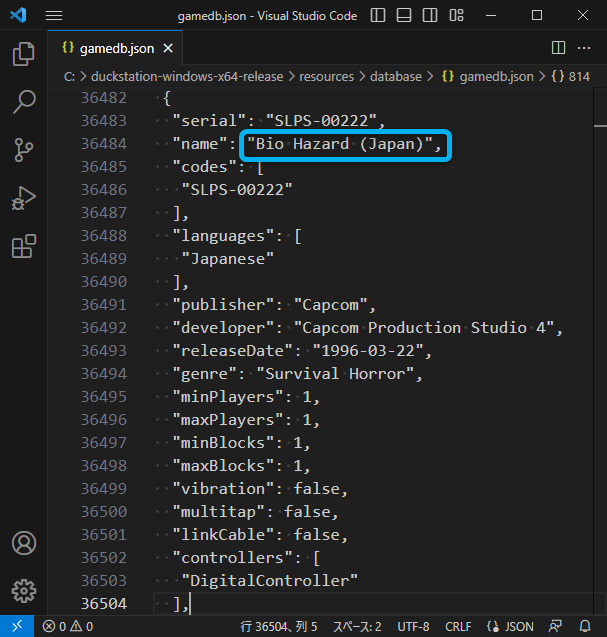Click the "multitap" key
Viewport: 607px width, 637px height.
click(219, 512)
